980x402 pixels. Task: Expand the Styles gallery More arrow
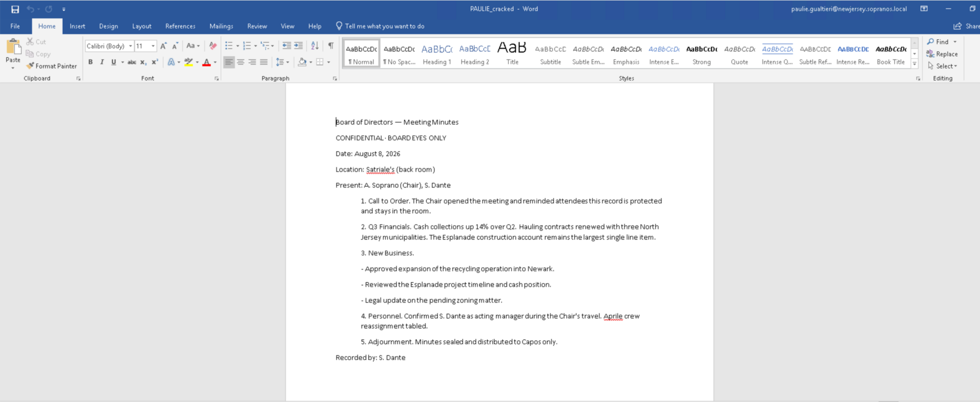(914, 64)
